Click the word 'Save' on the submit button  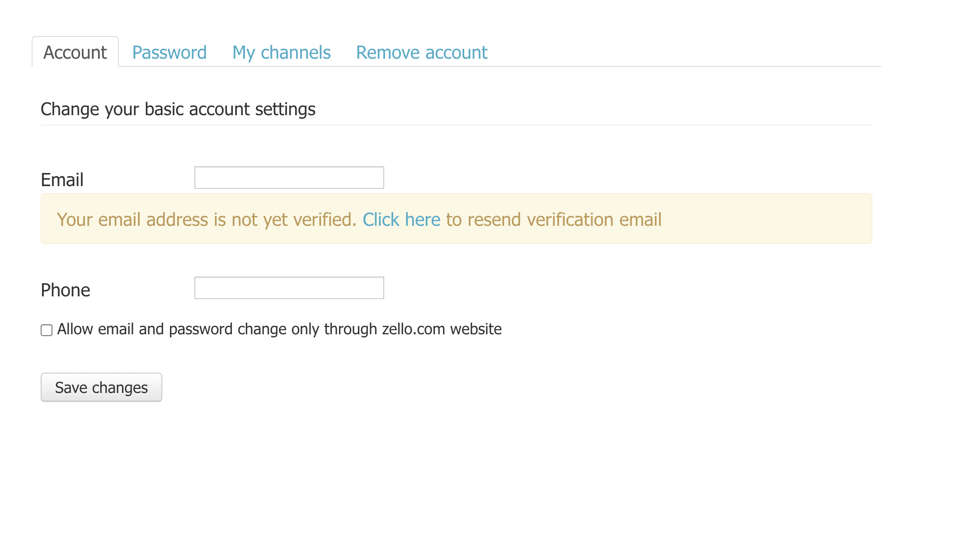(71, 388)
